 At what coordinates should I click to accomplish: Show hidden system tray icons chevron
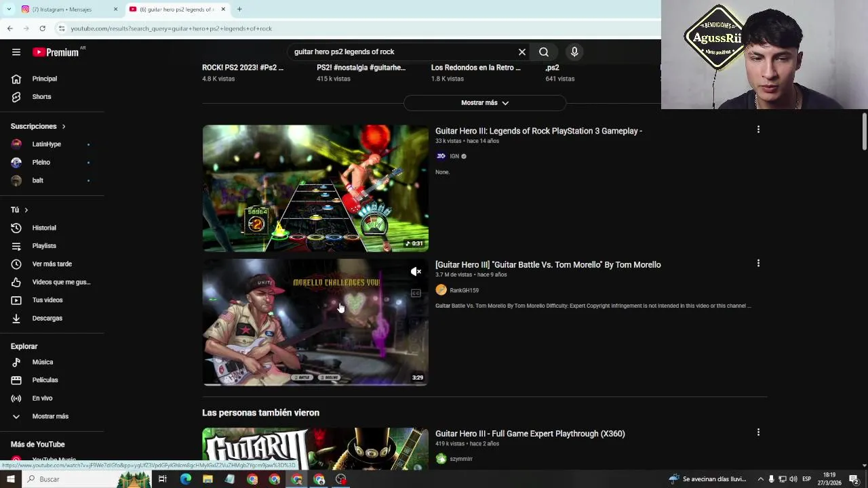coord(760,479)
